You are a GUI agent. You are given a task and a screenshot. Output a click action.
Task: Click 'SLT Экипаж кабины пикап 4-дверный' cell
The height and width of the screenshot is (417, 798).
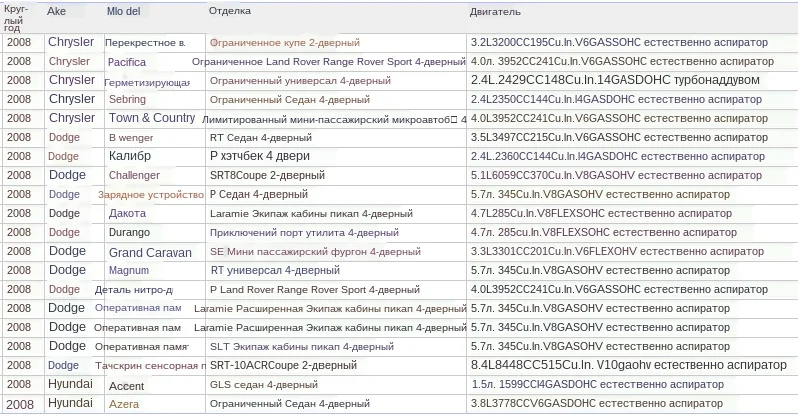302,347
